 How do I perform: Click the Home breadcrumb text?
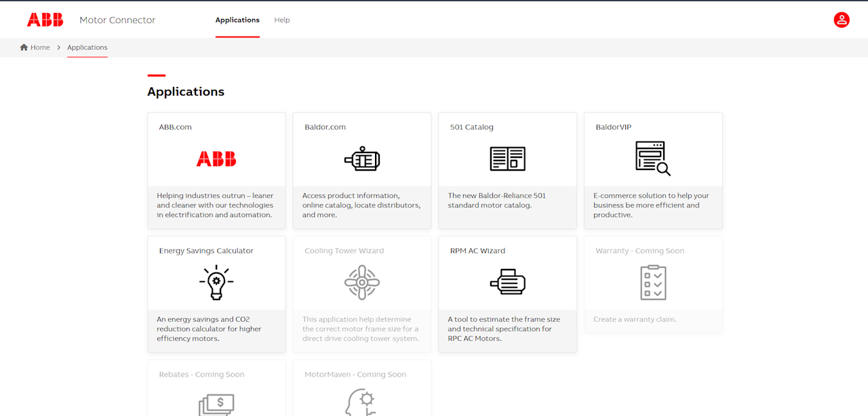coord(39,47)
